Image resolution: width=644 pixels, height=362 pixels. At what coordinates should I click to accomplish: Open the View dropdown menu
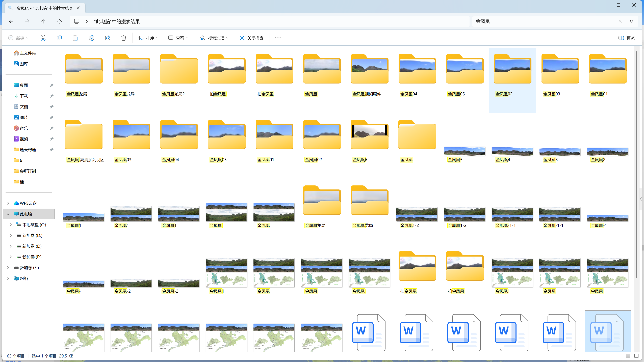(178, 38)
